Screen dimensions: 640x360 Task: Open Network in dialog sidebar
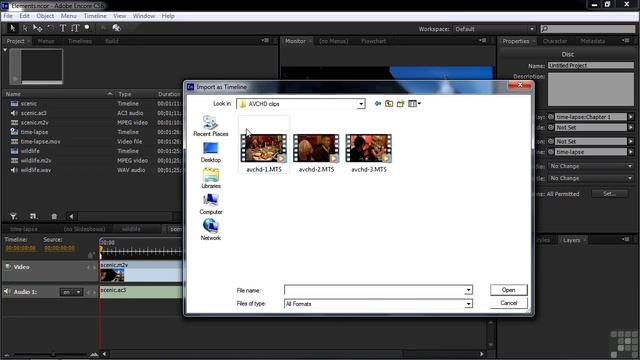pos(211,230)
